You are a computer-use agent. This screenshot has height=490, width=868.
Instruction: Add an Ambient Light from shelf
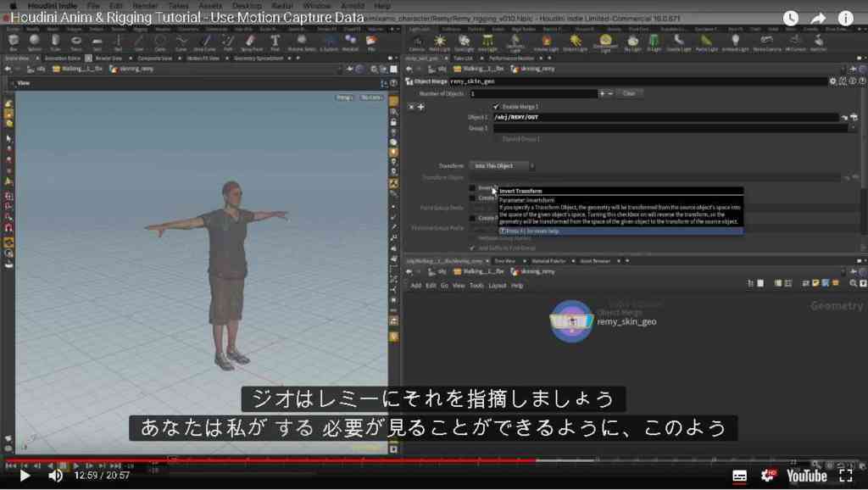735,42
